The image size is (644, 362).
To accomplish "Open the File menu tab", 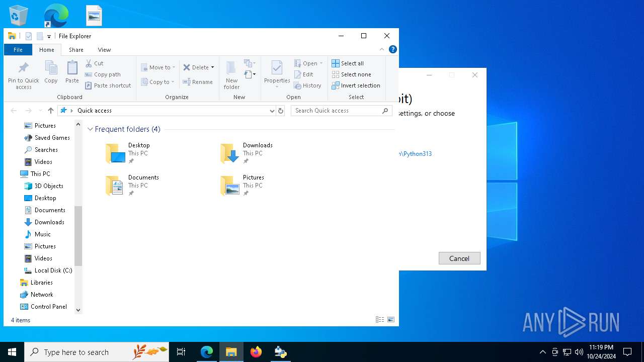I will tap(18, 50).
